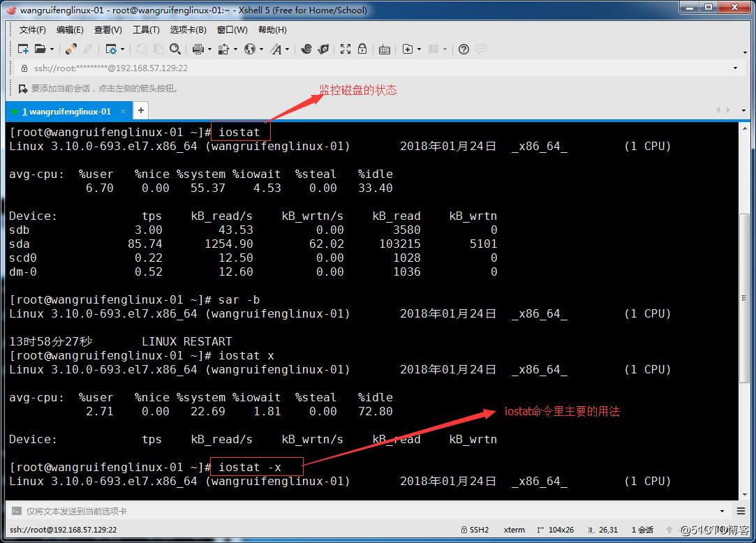The image size is (756, 543).
Task: Click the Print icon
Action: [198, 49]
